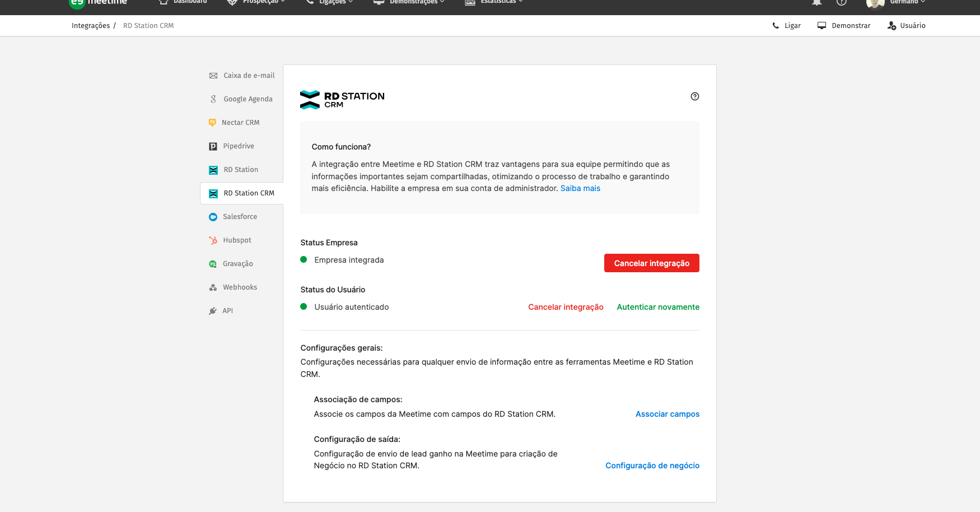980x512 pixels.
Task: Click the RD Station sidebar icon
Action: pyautogui.click(x=213, y=170)
